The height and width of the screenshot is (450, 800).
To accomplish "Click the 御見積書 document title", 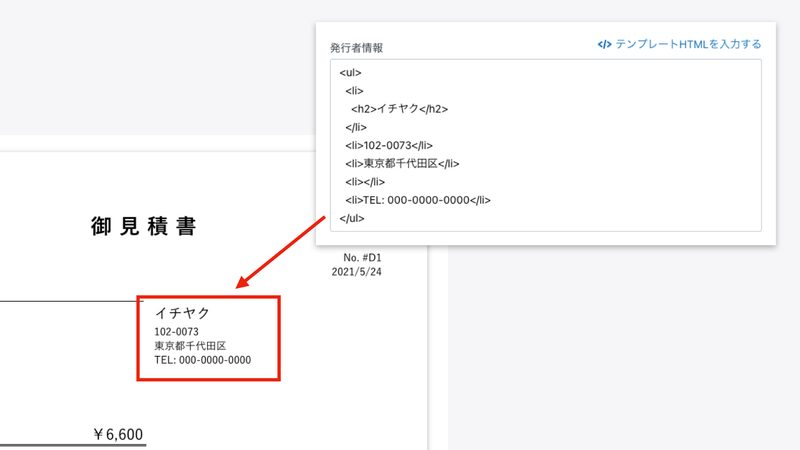I will tap(143, 226).
